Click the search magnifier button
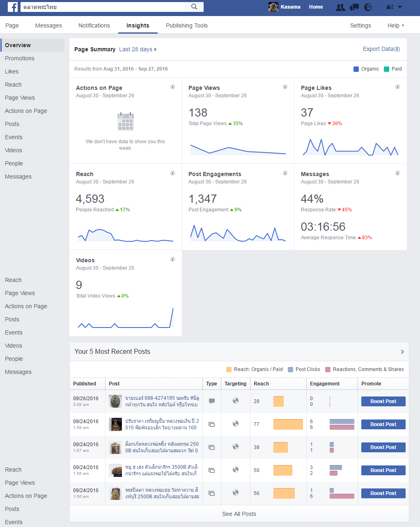This screenshot has height=527, width=420. tap(194, 7)
